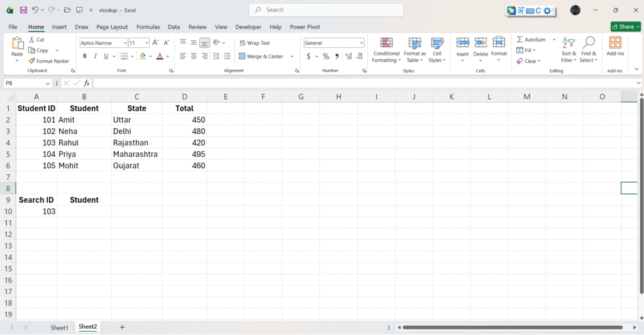Increase font size with larger A
Screen dimensions: 644x335
pos(155,42)
